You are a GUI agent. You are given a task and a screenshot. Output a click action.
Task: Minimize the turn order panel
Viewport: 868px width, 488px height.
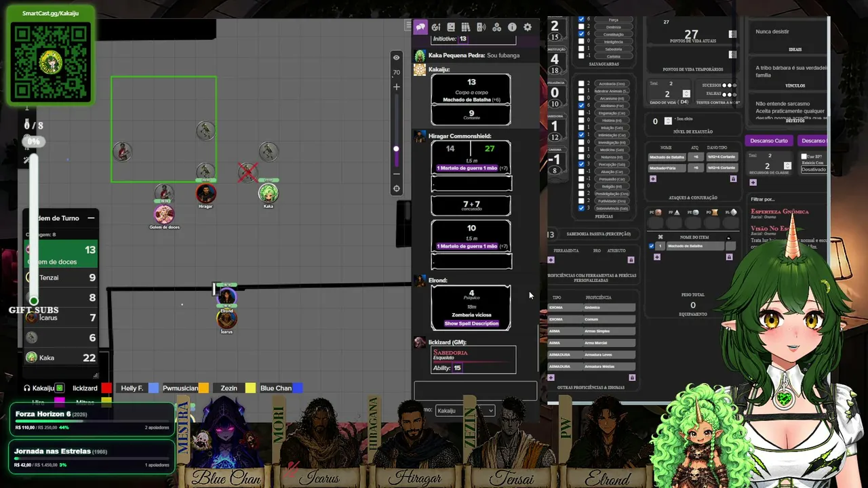click(91, 218)
